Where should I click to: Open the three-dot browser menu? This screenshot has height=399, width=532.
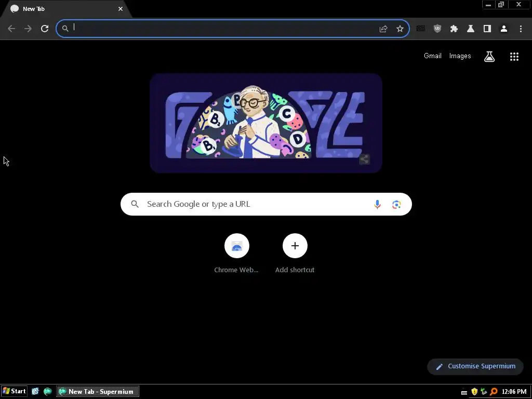521,29
